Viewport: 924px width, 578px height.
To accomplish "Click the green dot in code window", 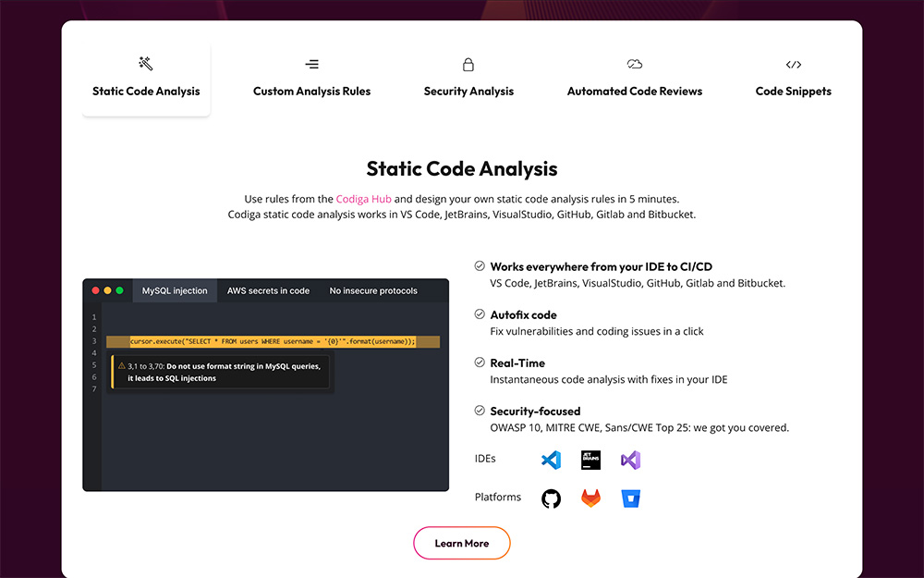I will (119, 290).
